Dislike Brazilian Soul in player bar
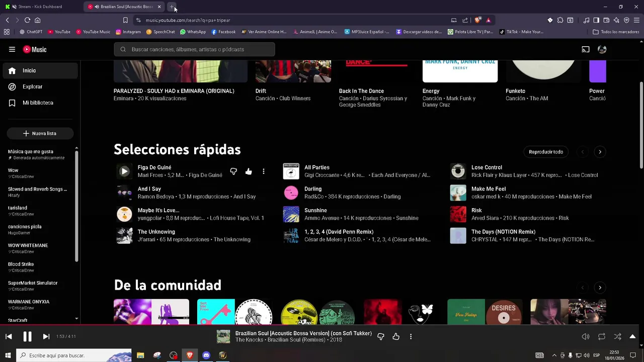This screenshot has height=362, width=644. (381, 336)
